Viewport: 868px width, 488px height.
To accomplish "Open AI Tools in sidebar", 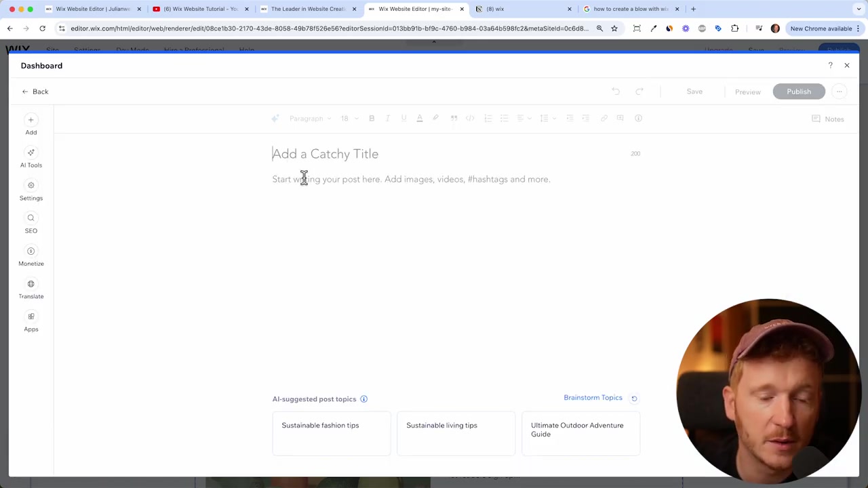I will [31, 158].
